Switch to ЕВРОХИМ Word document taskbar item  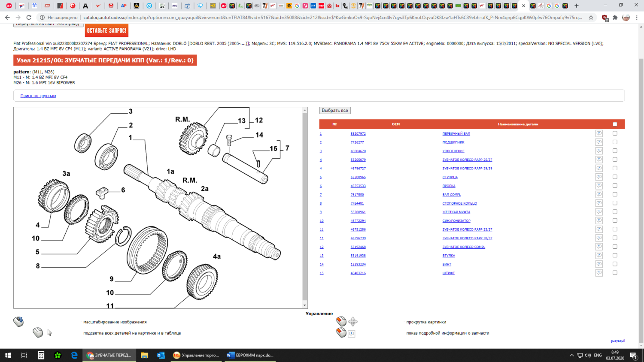click(x=250, y=355)
